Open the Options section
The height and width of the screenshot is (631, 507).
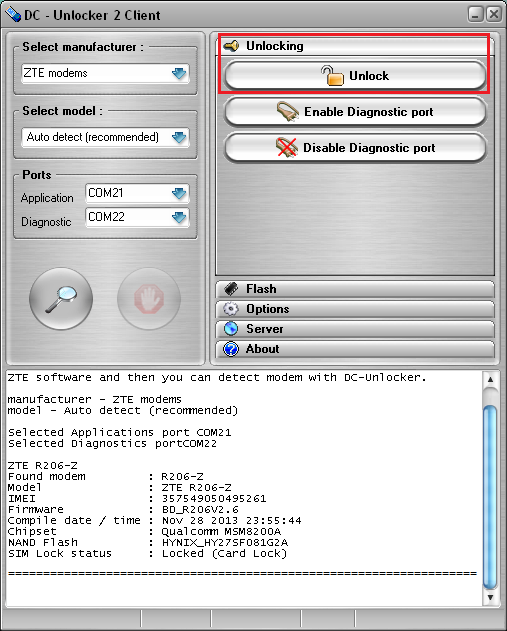pyautogui.click(x=355, y=309)
